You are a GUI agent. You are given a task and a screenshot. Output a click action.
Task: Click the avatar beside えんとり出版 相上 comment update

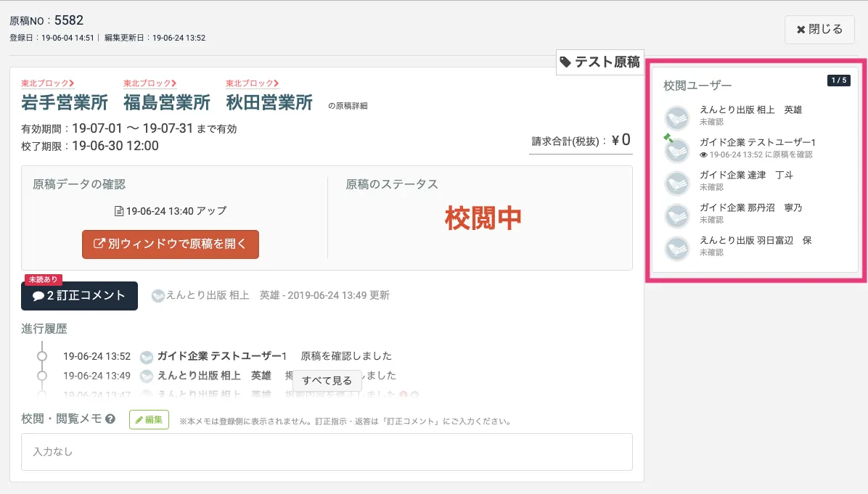click(x=157, y=296)
